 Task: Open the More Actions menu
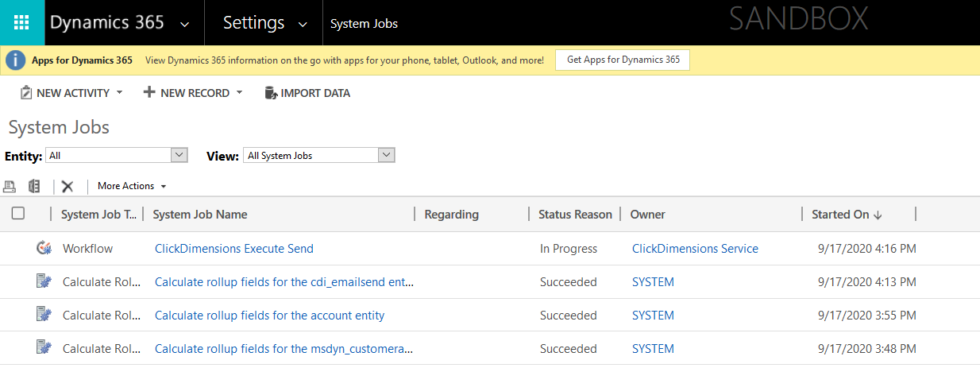pos(132,186)
